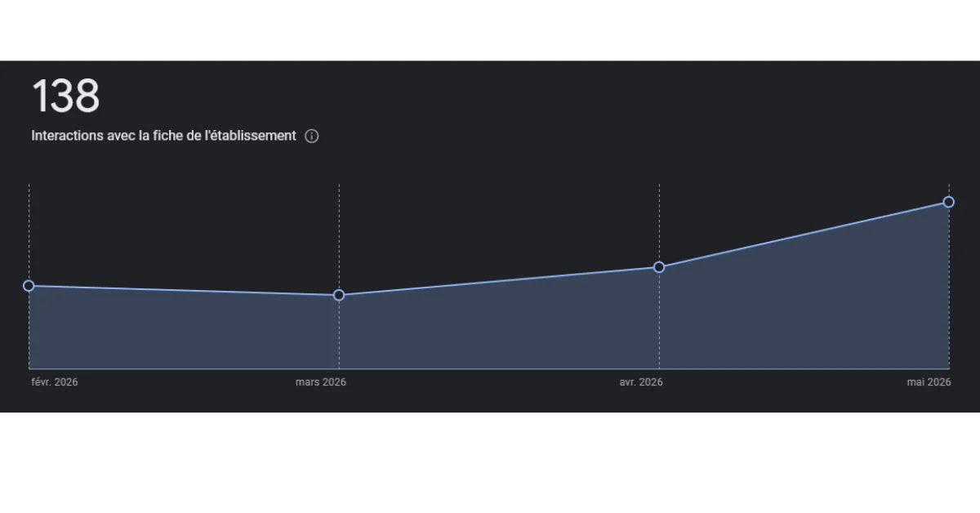Select the avr. 2026 data point
980x513 pixels.
(659, 267)
